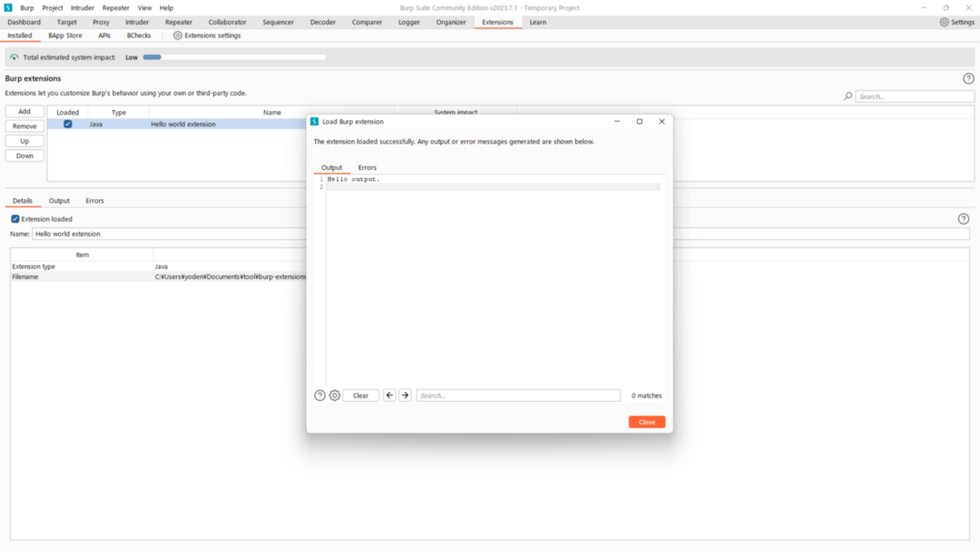Click the system impact gauge icon
This screenshot has height=551, width=980.
tap(14, 57)
